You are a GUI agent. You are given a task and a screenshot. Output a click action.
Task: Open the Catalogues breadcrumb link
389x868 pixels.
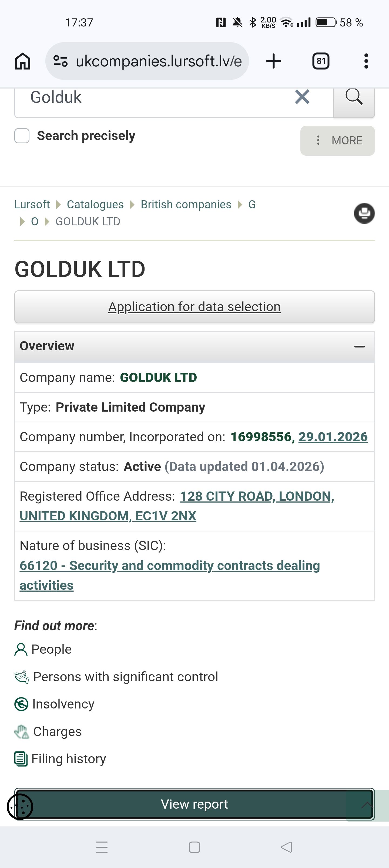click(x=95, y=205)
